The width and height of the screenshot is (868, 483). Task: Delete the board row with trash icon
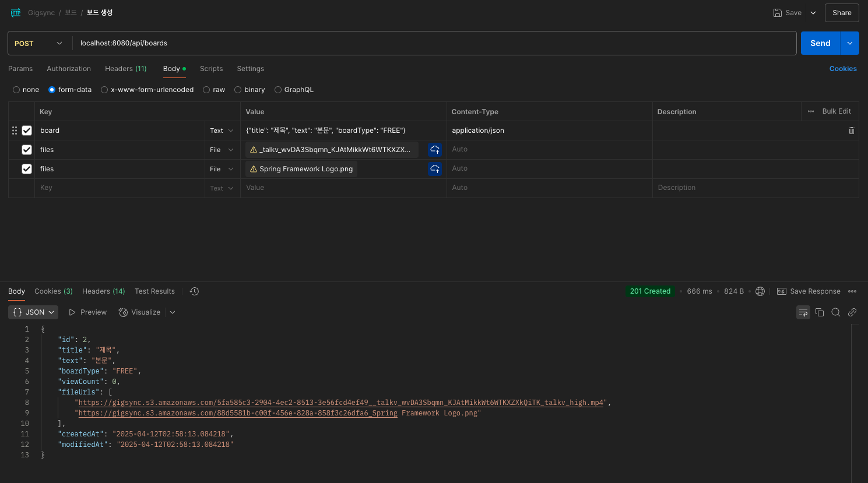(x=852, y=131)
